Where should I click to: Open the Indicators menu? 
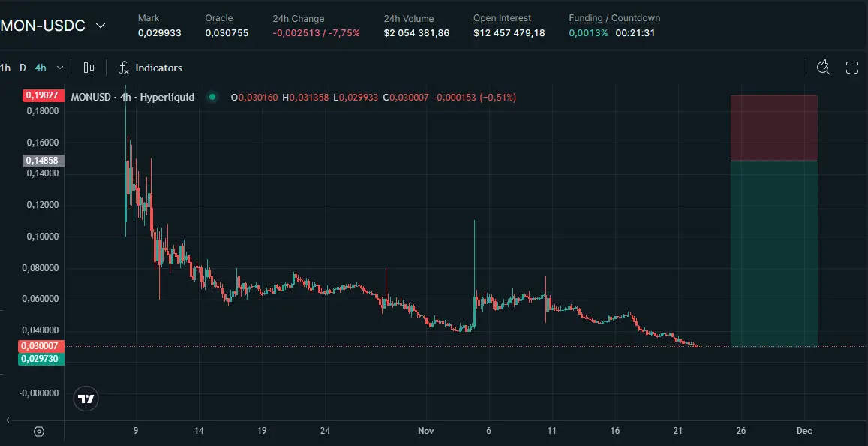[x=151, y=68]
